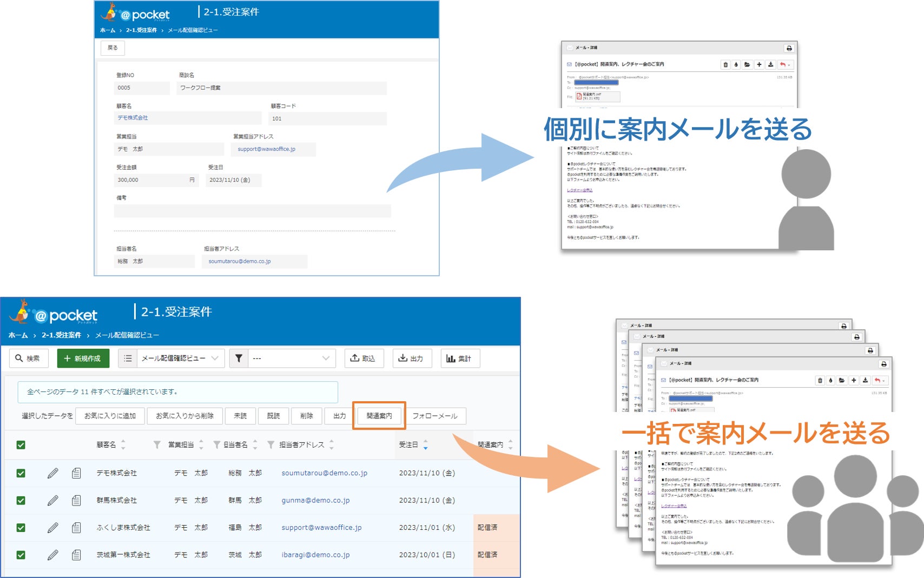
Task: Click the sort arrows beside the 顧客名 column header
Action: point(123,445)
